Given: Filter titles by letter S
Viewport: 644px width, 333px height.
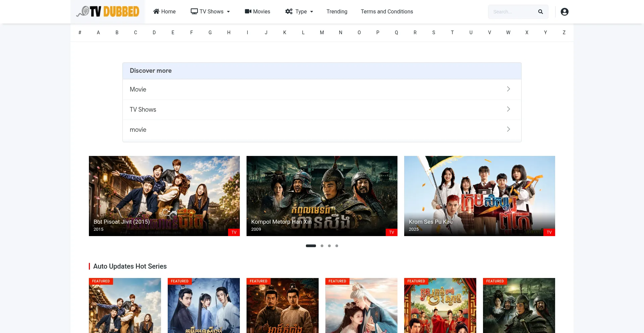Looking at the screenshot, I should [434, 33].
